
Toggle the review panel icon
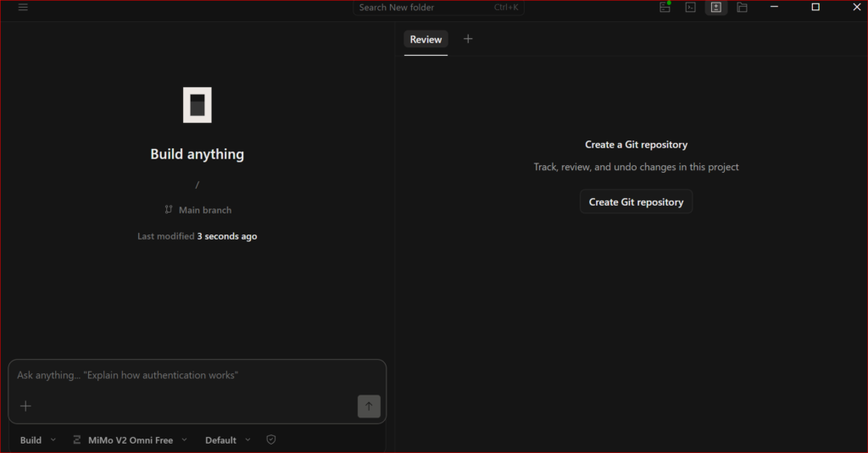716,8
